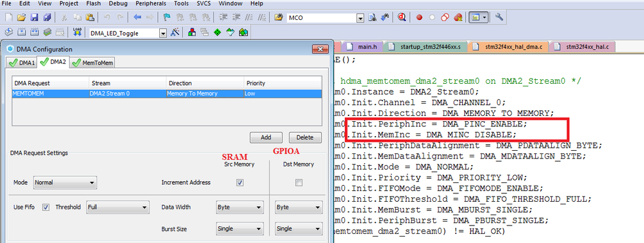Click the Select Software Packs icon
This screenshot has height=243, width=644.
230,32
